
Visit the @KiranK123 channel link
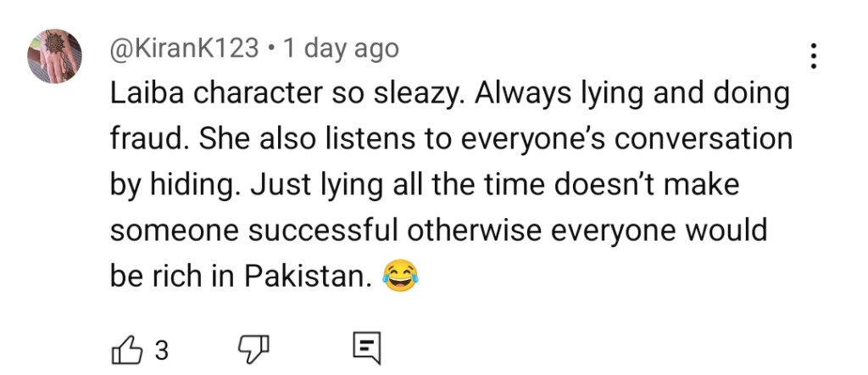click(184, 48)
